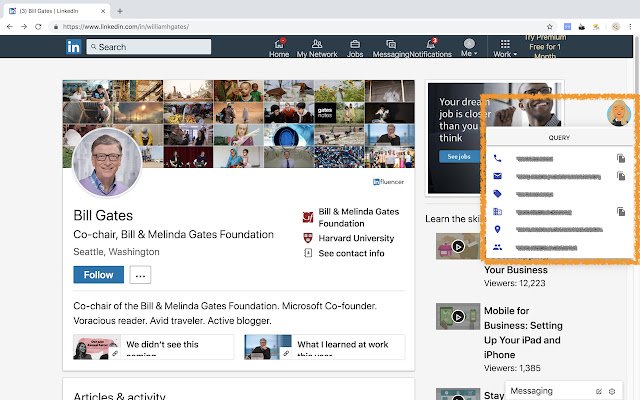This screenshot has height=400, width=640.
Task: Click the Articles & activity heading
Action: coord(120,396)
